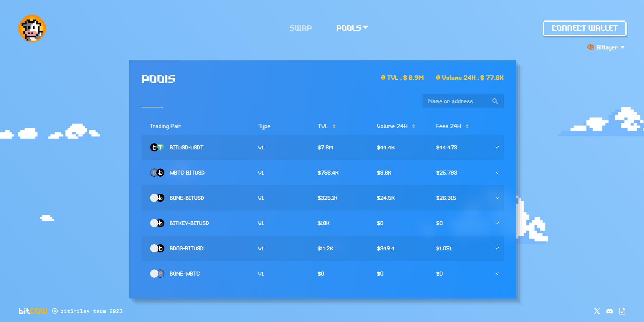Sort pools by TVL column arrows

[334, 126]
